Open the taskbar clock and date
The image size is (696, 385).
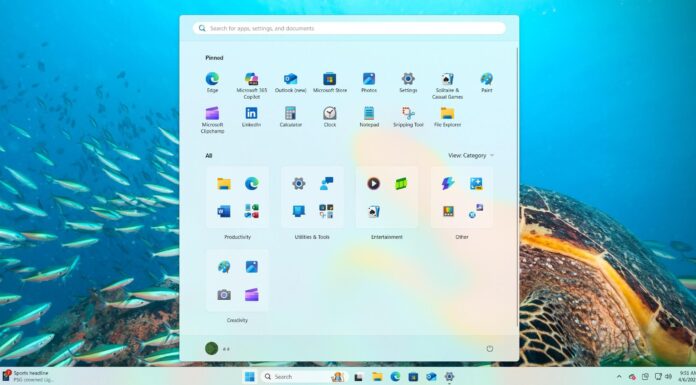pyautogui.click(x=687, y=377)
